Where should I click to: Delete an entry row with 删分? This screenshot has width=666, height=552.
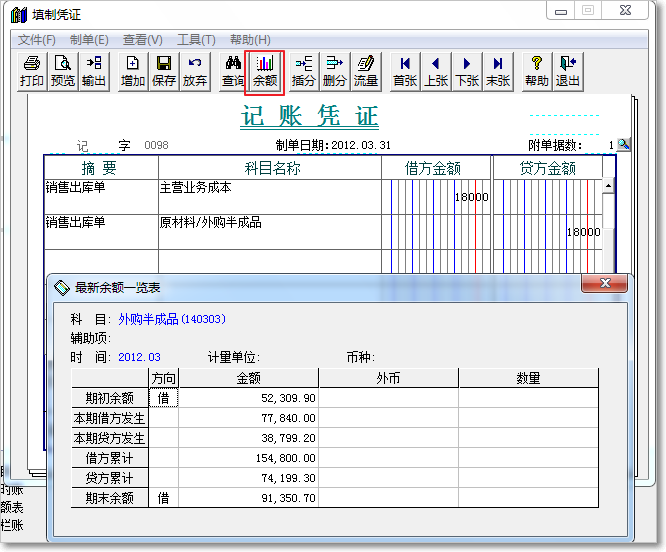335,71
